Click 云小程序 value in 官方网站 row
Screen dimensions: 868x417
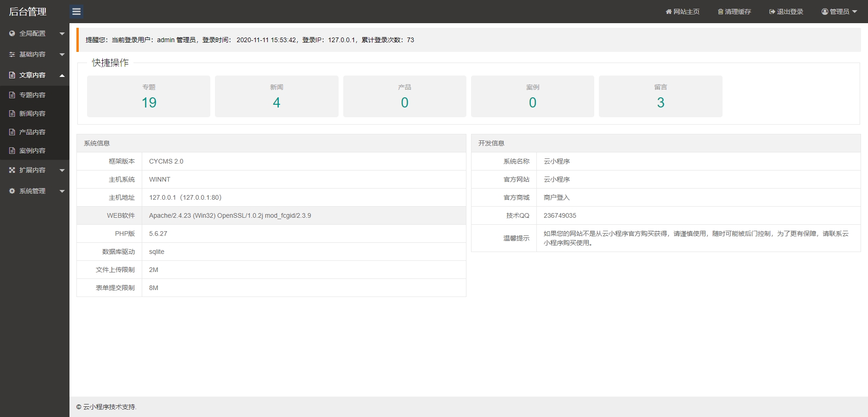click(557, 179)
